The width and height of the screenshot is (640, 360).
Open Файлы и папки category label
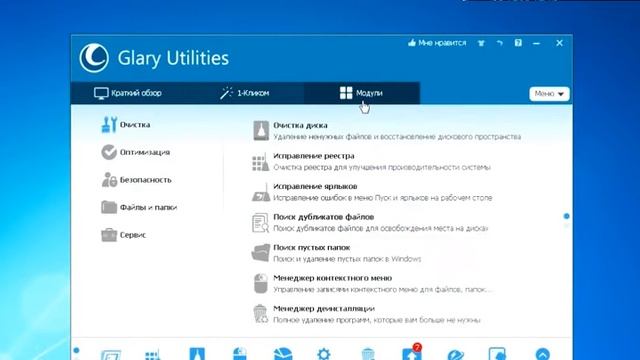[x=148, y=207]
